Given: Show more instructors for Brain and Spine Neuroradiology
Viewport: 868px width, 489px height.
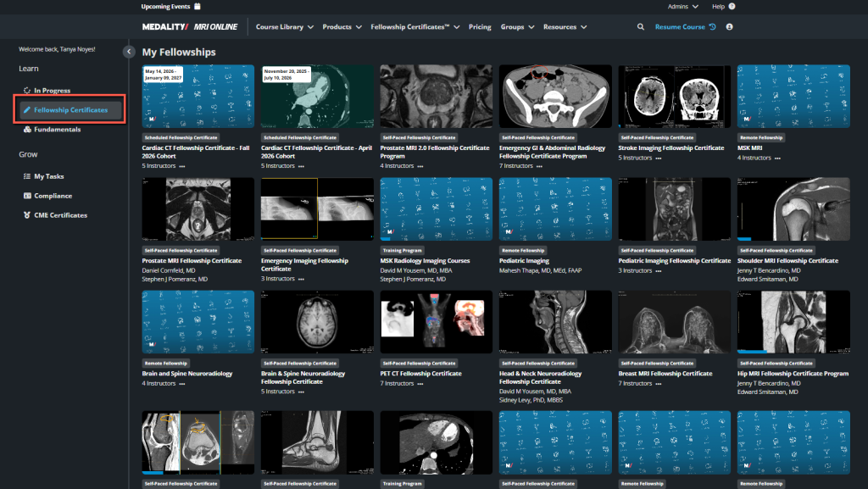Looking at the screenshot, I should click(182, 383).
